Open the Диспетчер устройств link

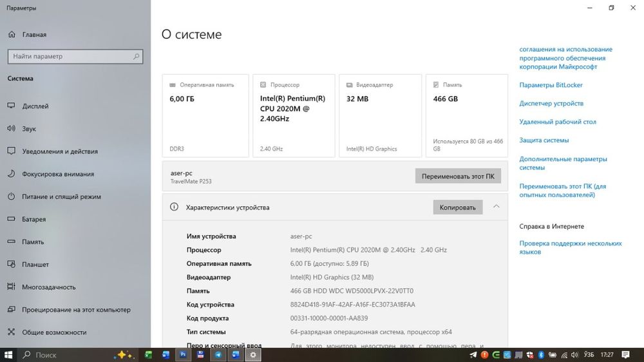pyautogui.click(x=551, y=104)
